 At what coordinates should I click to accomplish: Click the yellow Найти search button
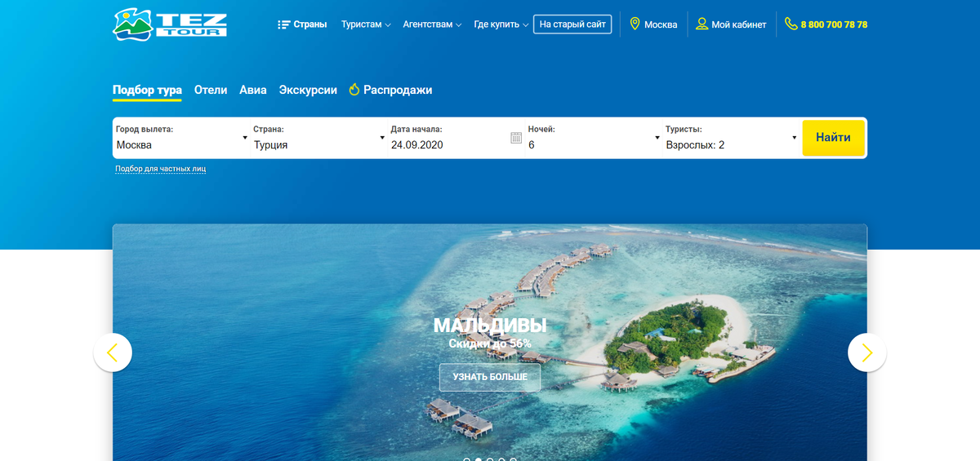pos(833,138)
